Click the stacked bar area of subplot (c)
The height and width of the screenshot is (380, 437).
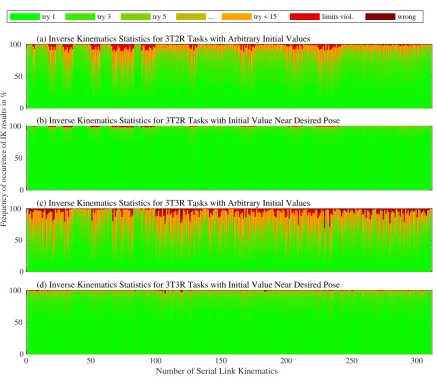pos(229,240)
